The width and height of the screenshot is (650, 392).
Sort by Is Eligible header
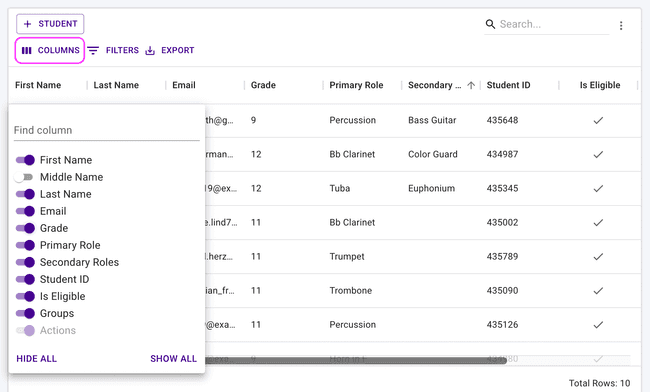(600, 85)
